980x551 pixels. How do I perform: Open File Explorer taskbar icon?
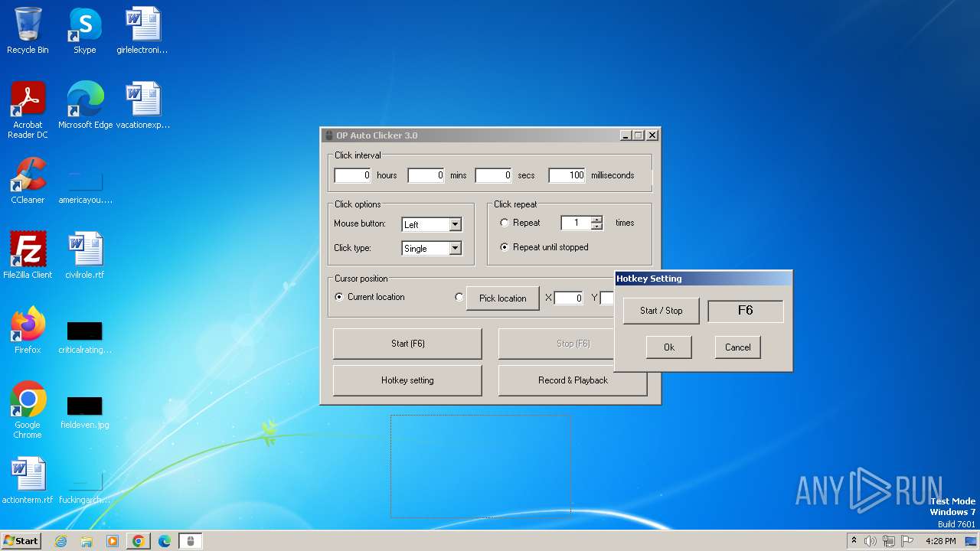point(87,541)
